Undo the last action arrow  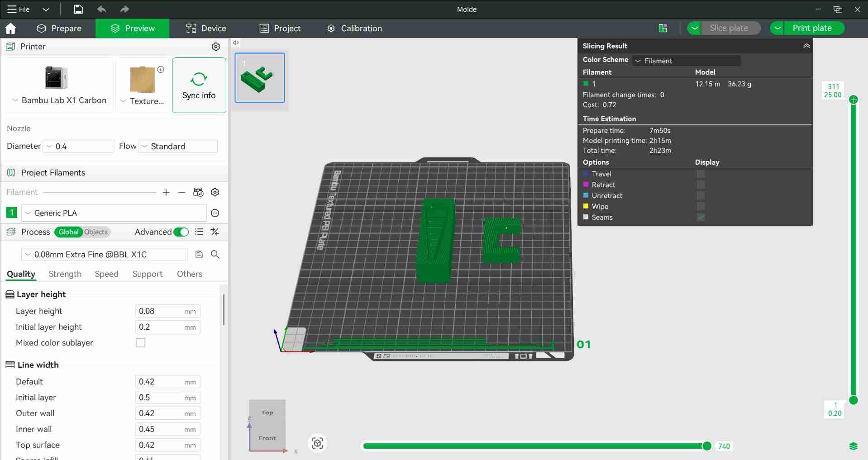102,9
